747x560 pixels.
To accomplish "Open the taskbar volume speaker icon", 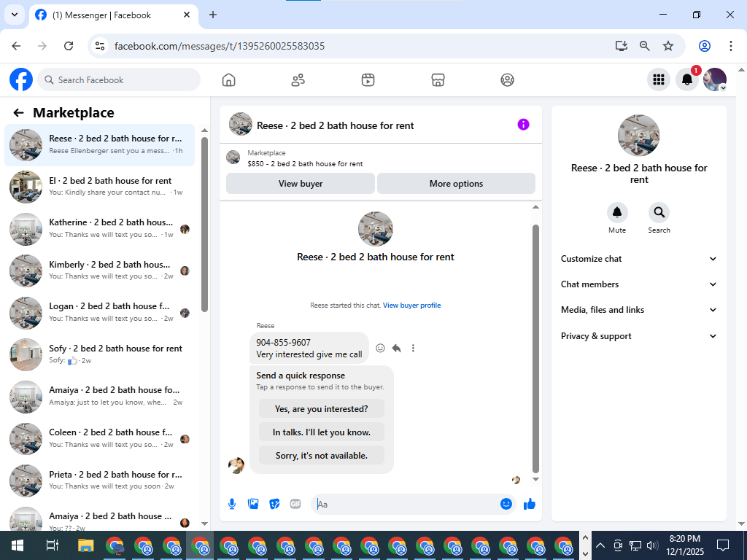I will point(652,545).
